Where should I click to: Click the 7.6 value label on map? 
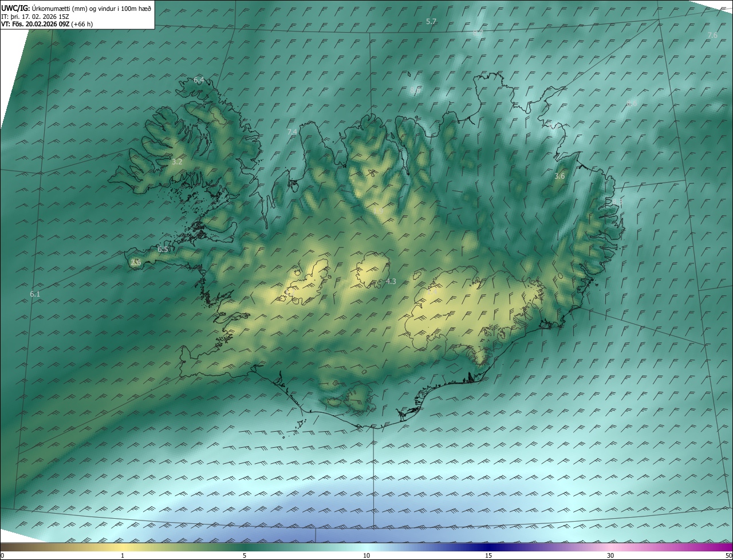click(x=712, y=36)
